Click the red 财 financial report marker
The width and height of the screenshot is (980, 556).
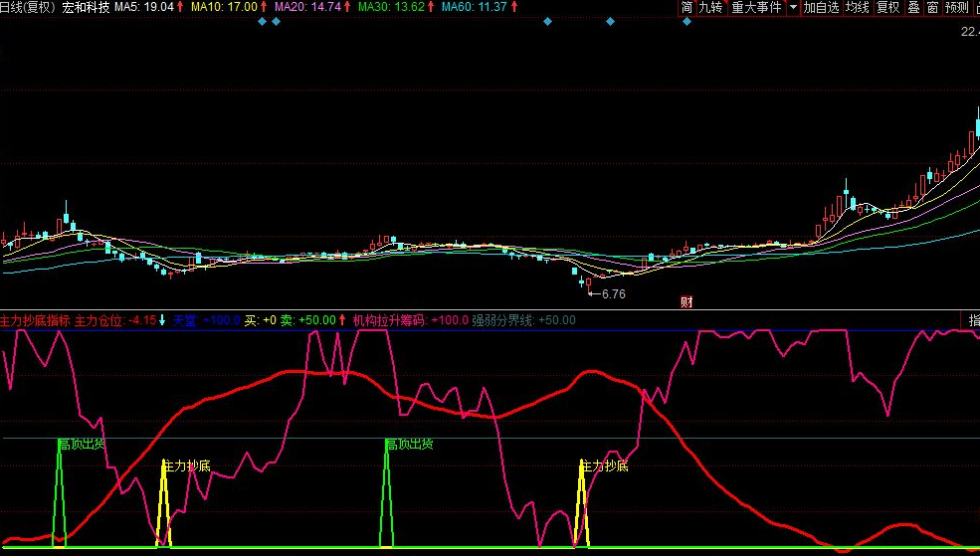(x=686, y=302)
